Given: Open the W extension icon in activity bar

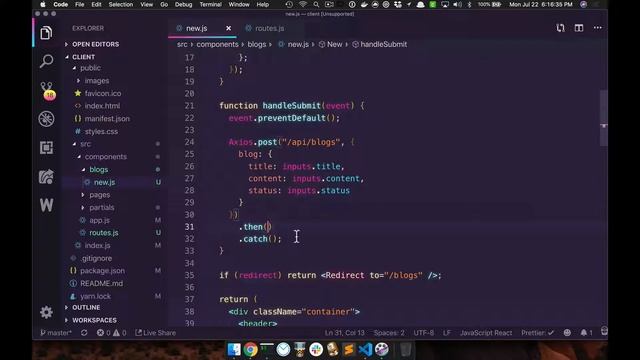Looking at the screenshot, I should 46,205.
